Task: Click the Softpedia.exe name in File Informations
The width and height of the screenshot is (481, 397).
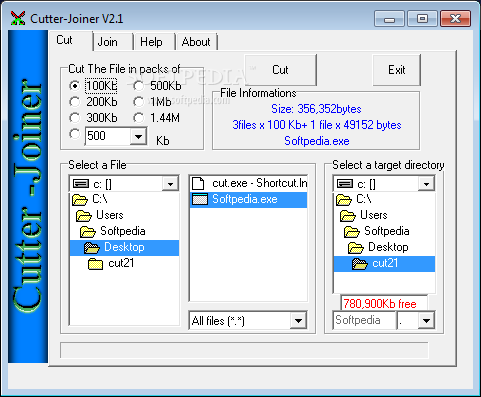Action: [x=317, y=141]
